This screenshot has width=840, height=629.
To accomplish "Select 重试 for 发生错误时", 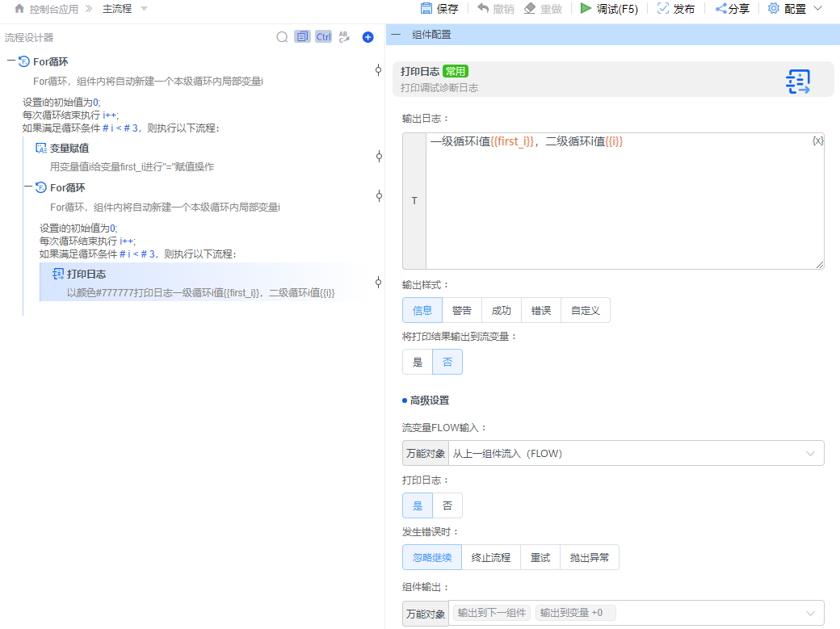I will (x=540, y=557).
